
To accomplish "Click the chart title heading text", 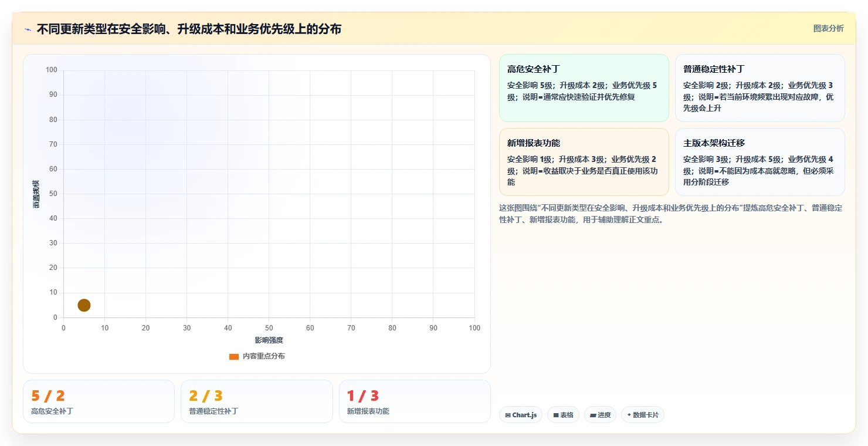I will pyautogui.click(x=189, y=29).
